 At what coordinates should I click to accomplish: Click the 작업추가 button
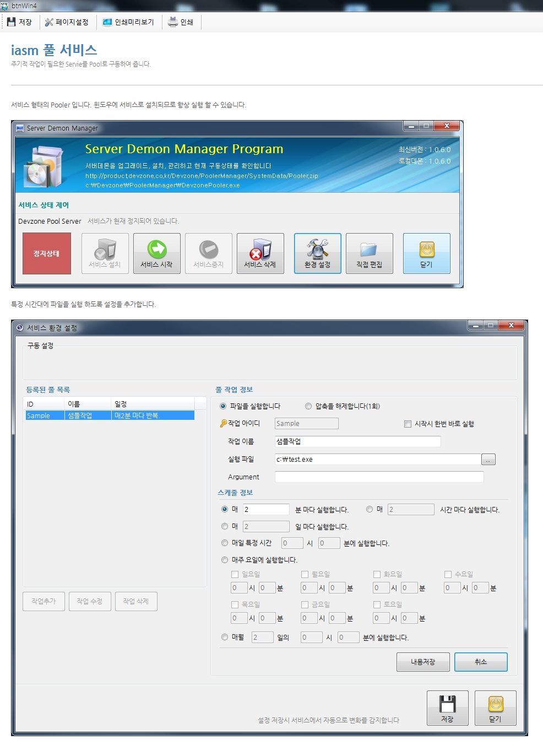point(44,601)
